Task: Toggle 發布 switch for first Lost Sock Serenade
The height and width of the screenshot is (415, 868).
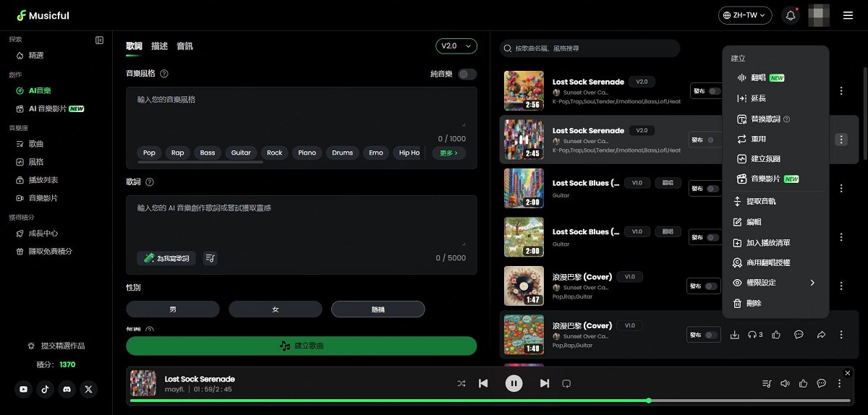Action: [714, 91]
